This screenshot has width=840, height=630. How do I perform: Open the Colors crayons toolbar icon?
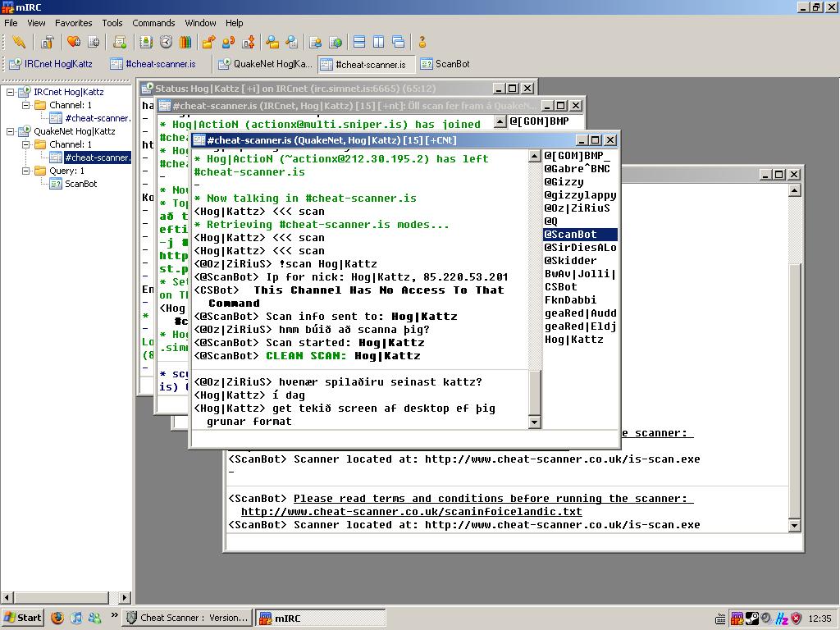click(185, 42)
